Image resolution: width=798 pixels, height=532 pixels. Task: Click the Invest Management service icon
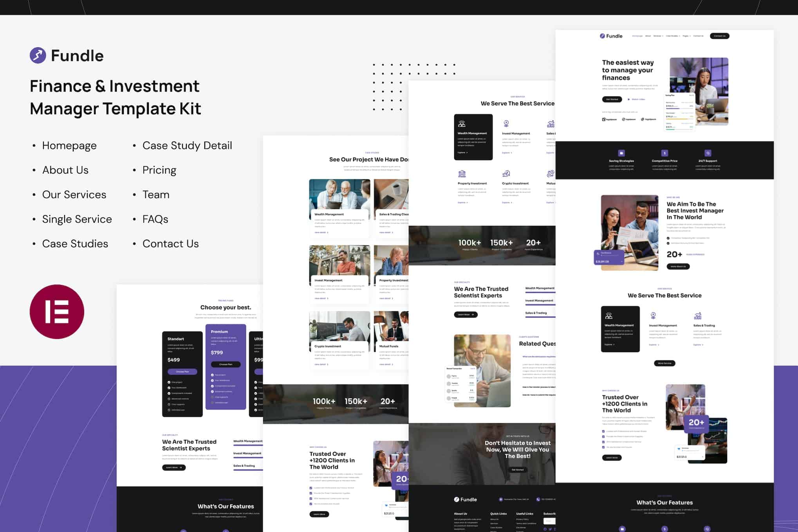click(x=506, y=124)
